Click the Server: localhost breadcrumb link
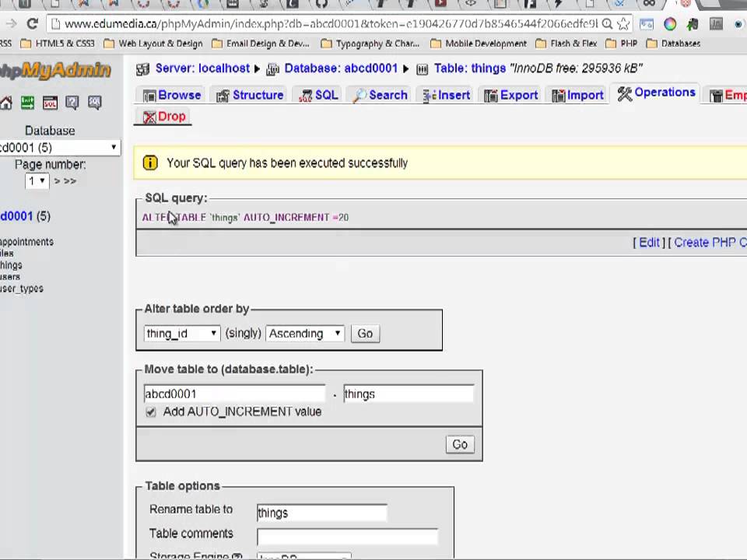Image resolution: width=747 pixels, height=560 pixels. click(202, 68)
